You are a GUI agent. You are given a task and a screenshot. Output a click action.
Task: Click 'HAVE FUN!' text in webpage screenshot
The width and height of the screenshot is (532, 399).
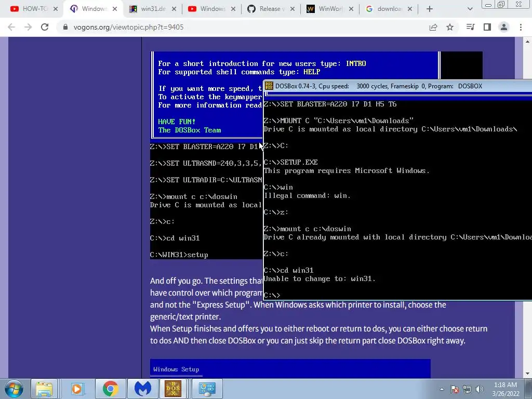(177, 122)
